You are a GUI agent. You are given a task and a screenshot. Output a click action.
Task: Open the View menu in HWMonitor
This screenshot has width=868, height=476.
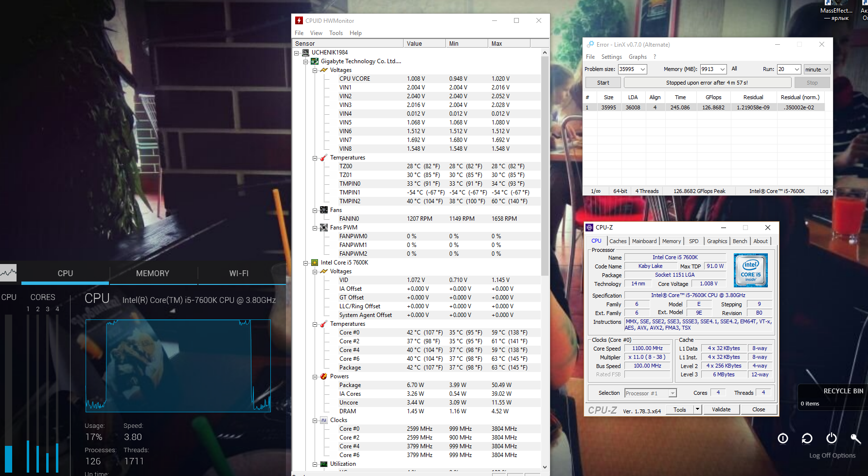point(316,33)
